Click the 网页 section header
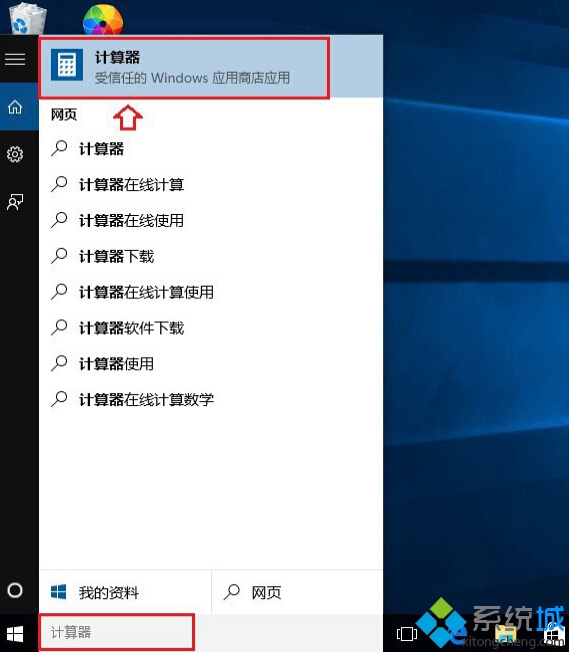Screen dimensions: 569x652 pos(64,114)
